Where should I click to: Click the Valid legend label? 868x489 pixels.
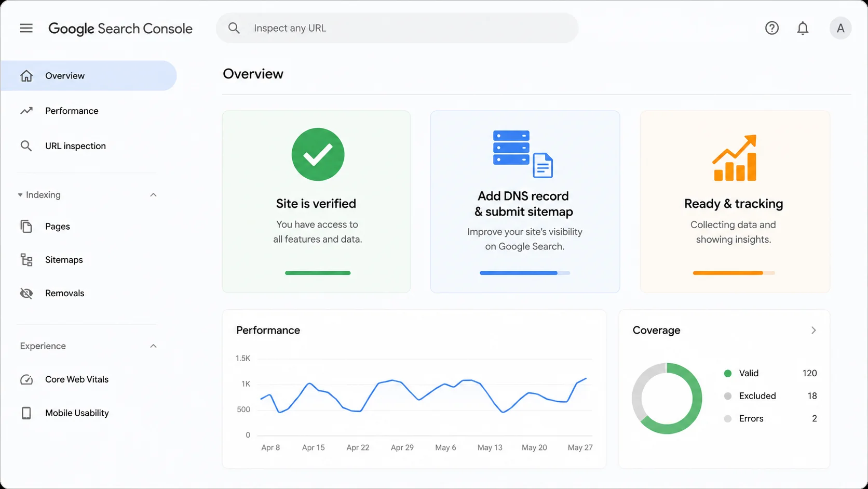coord(749,373)
